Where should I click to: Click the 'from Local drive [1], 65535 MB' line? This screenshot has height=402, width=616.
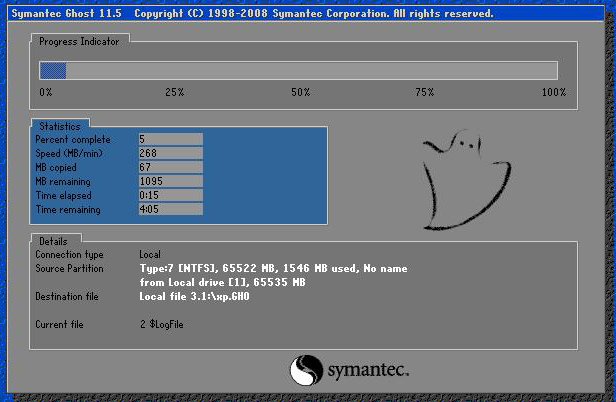[223, 283]
